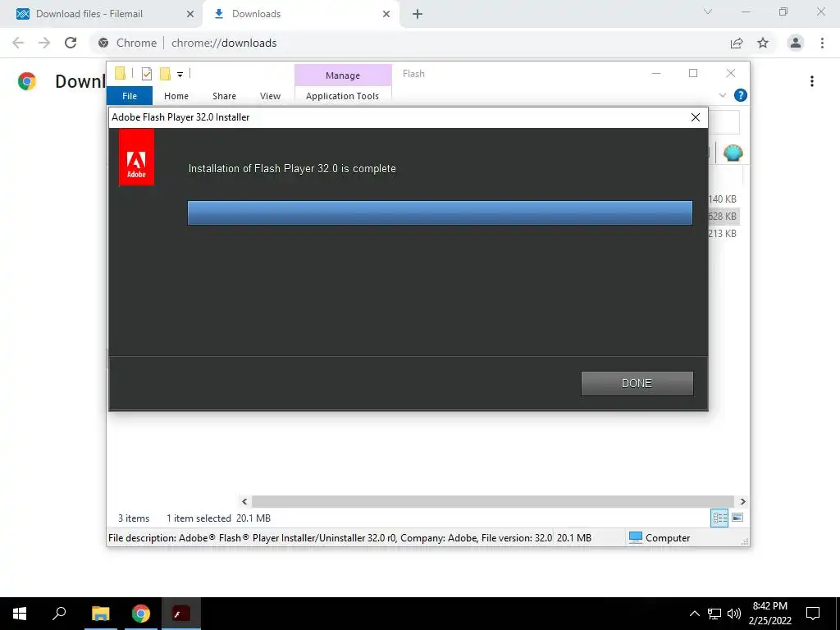Viewport: 840px width, 630px height.
Task: Share this page icon in Chrome
Action: point(737,43)
